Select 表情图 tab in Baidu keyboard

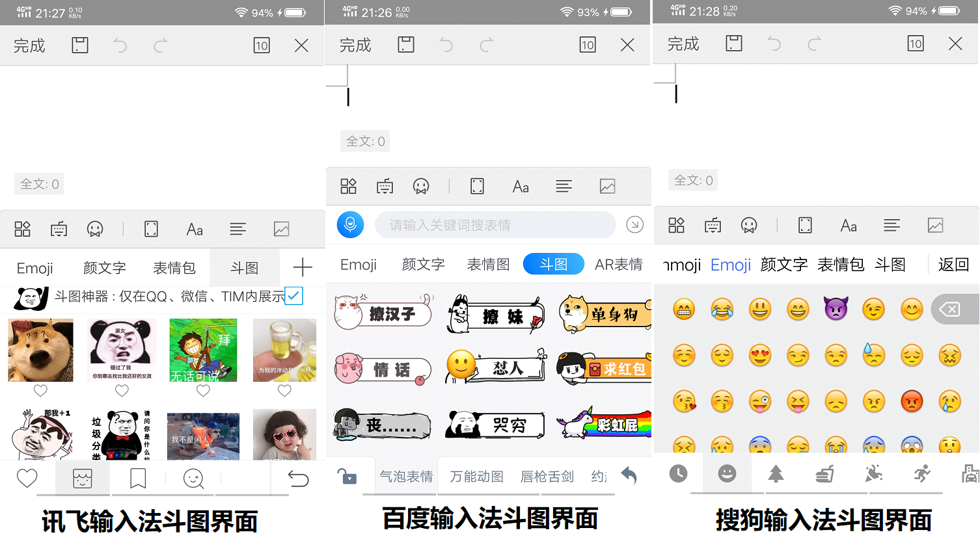coord(488,265)
